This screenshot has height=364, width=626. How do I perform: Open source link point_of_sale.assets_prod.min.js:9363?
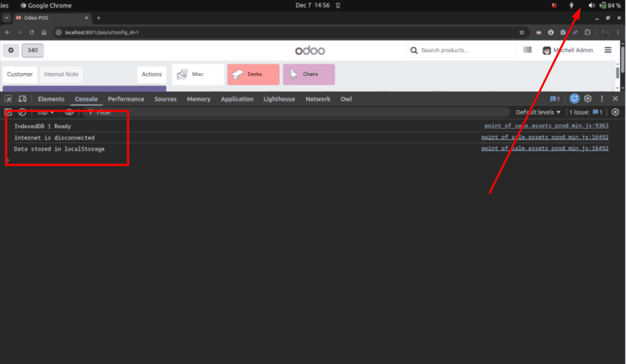pos(546,126)
